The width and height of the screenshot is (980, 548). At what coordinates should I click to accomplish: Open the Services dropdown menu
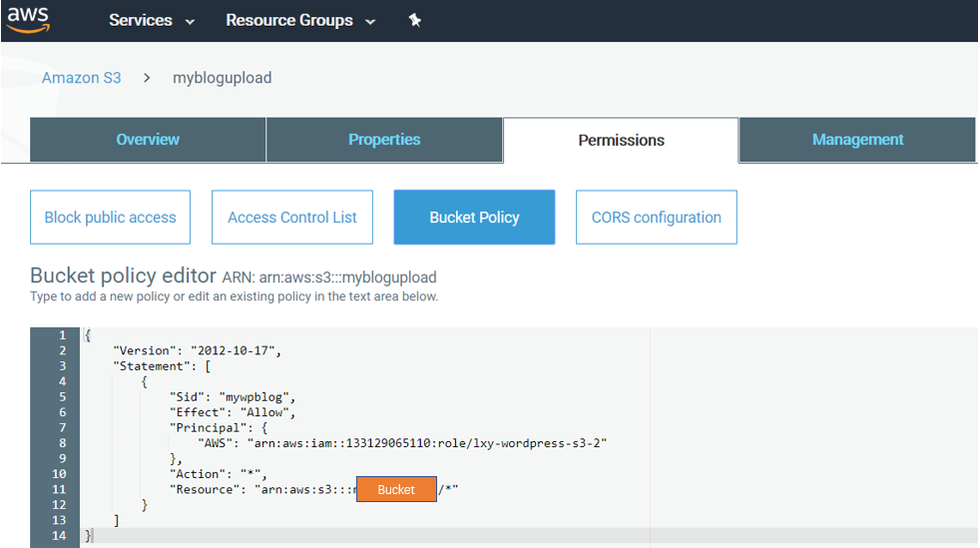(152, 21)
